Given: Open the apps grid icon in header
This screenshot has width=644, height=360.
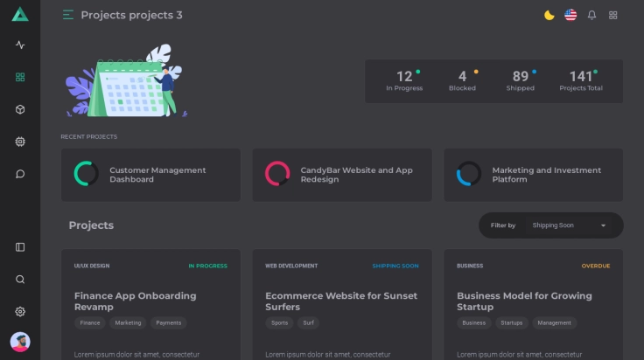Looking at the screenshot, I should [x=612, y=15].
